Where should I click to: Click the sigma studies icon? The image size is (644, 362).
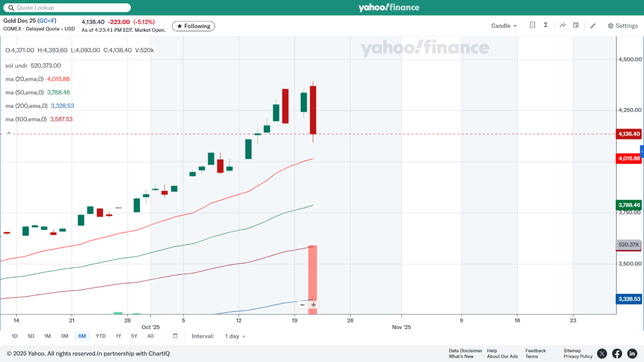tap(546, 25)
